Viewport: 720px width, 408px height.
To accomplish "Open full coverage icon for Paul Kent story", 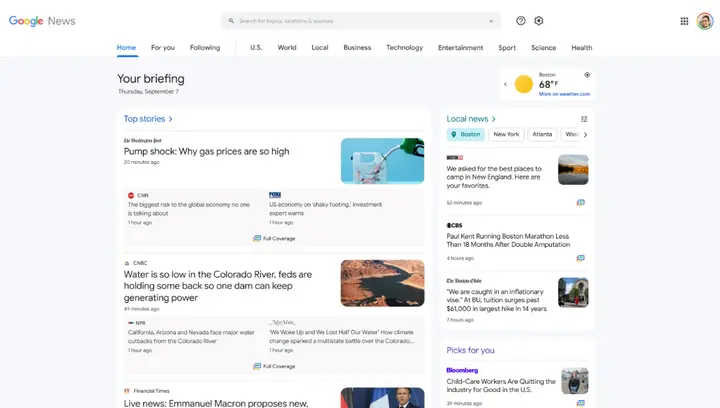I will pyautogui.click(x=581, y=258).
